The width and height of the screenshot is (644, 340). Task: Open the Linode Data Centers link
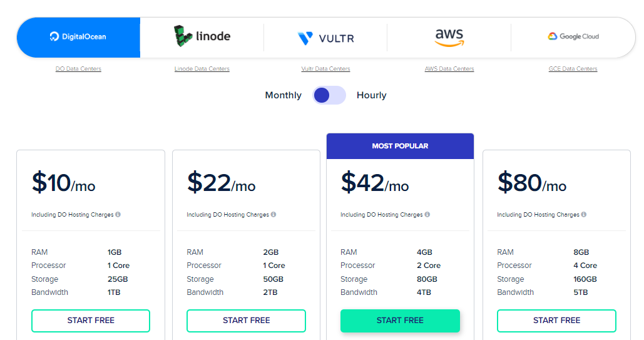point(202,69)
